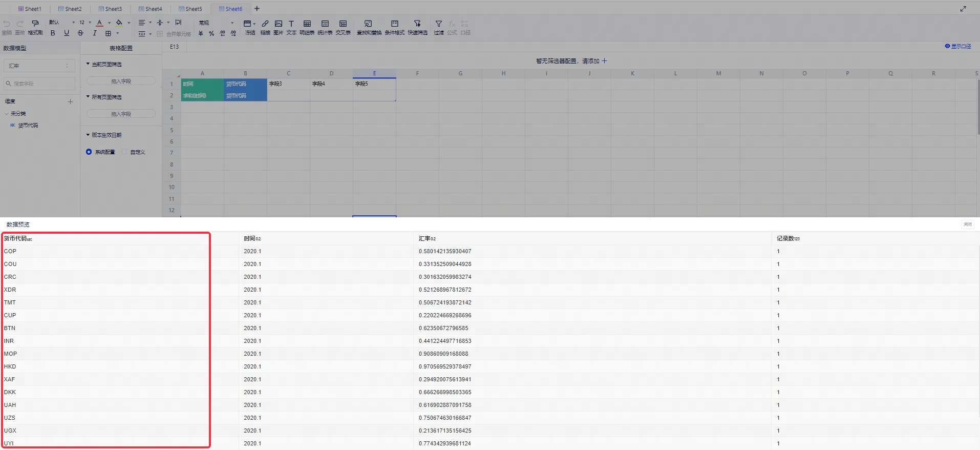Select the 系统配置 radio option

[89, 152]
